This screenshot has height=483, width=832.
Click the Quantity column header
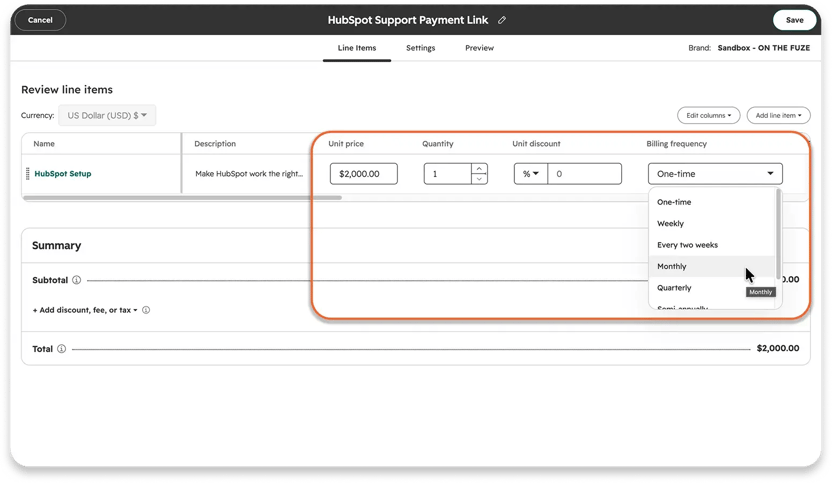[x=438, y=144]
